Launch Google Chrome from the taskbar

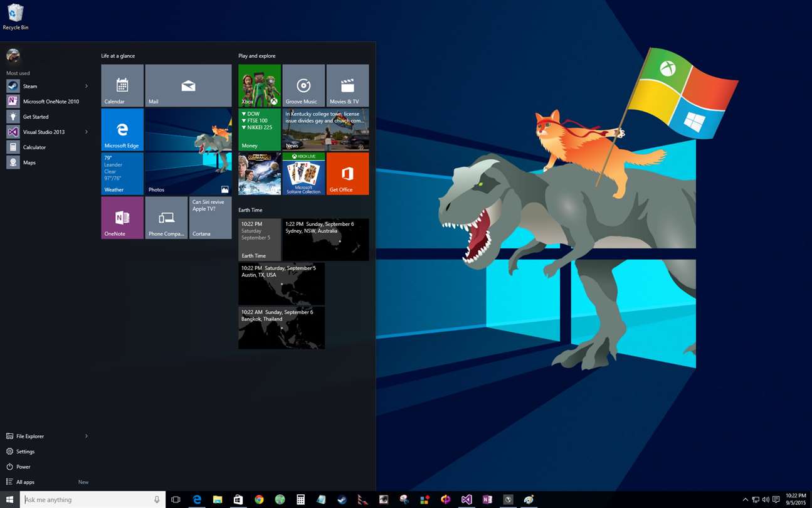click(x=259, y=500)
